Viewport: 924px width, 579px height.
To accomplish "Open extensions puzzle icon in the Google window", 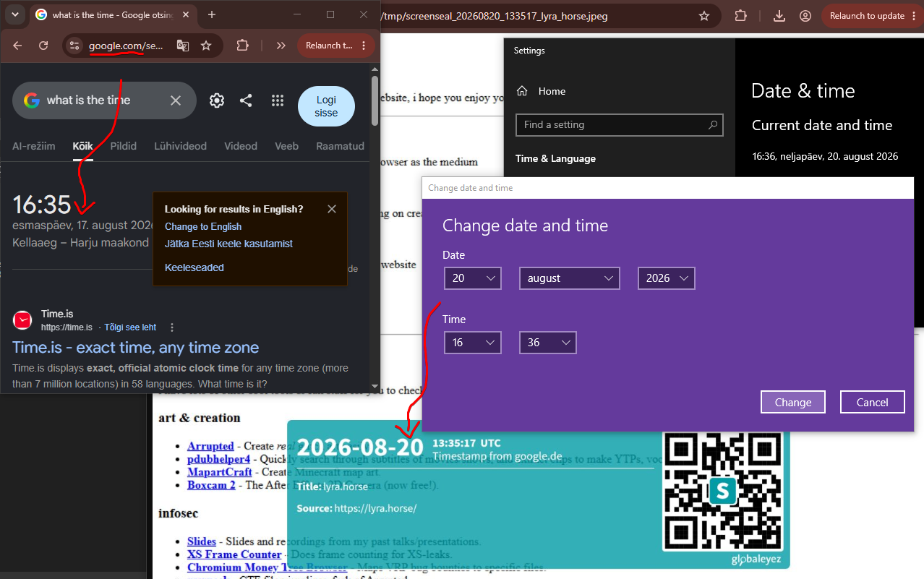I will pyautogui.click(x=243, y=46).
